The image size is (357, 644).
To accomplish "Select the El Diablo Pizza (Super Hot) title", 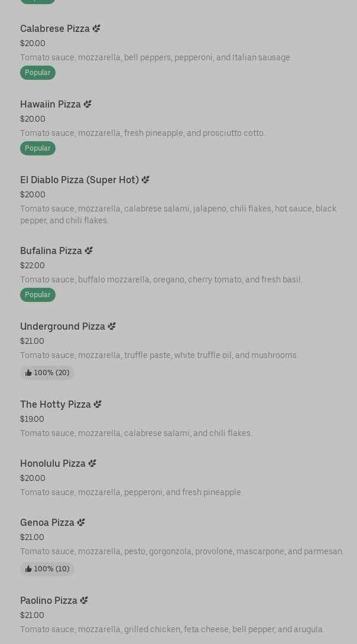I will [79, 180].
